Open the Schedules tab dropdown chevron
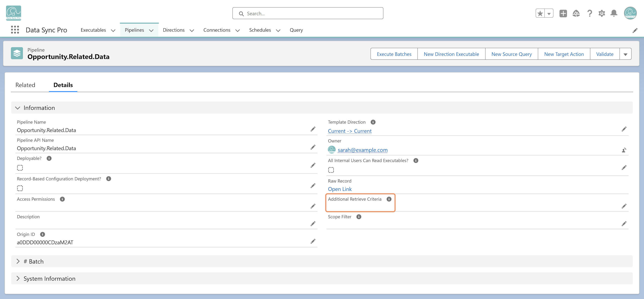 [x=278, y=30]
